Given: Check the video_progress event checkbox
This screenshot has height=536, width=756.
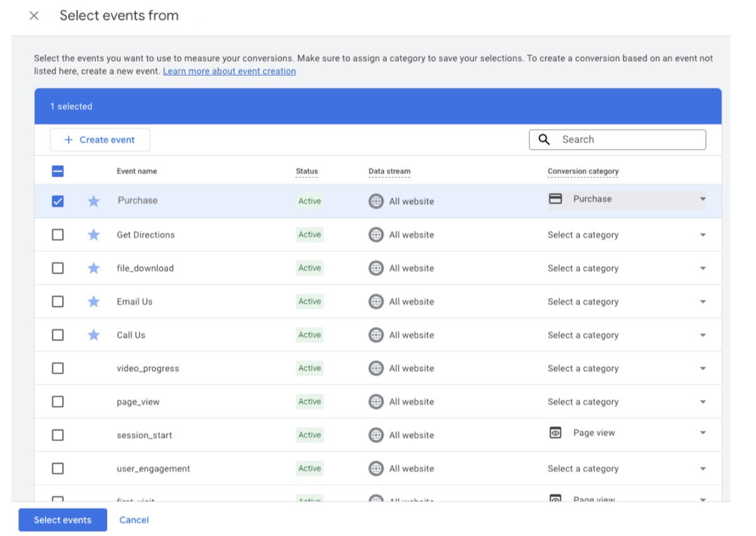Looking at the screenshot, I should (x=57, y=368).
